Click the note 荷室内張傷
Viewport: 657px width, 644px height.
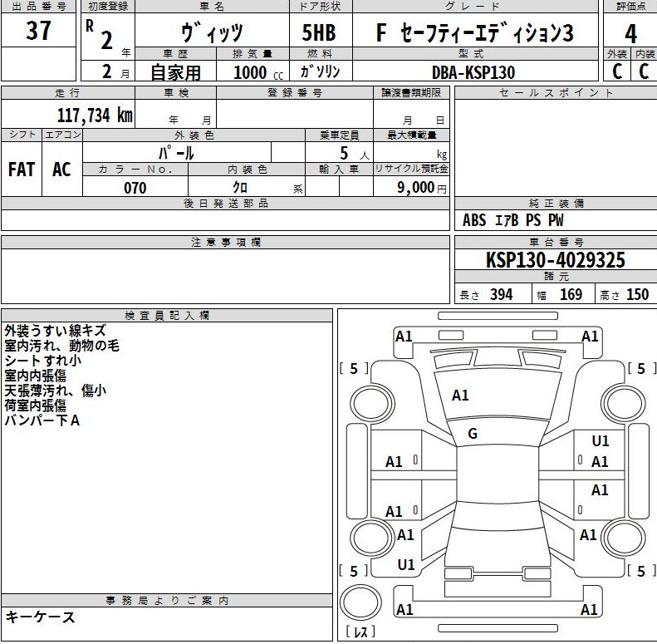35,406
